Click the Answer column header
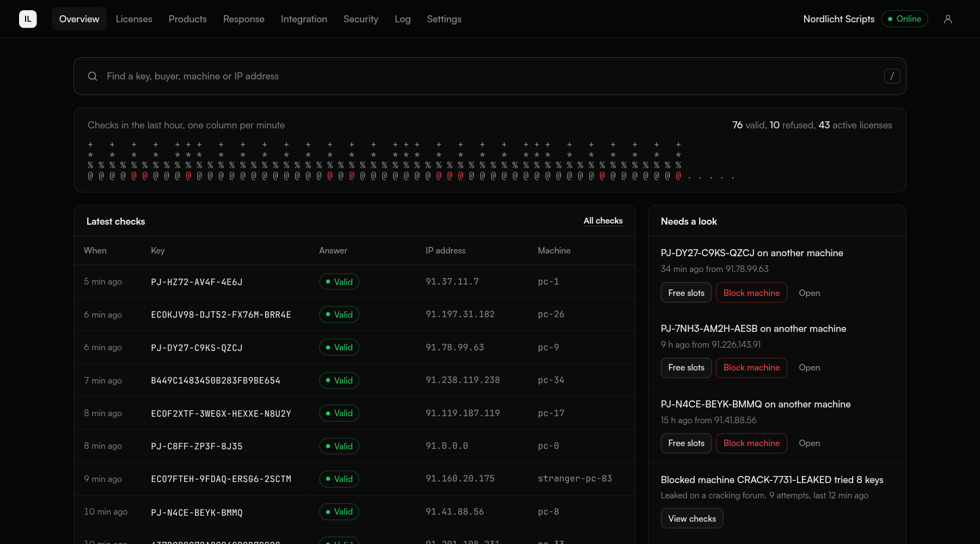This screenshot has height=544, width=980. click(x=333, y=250)
